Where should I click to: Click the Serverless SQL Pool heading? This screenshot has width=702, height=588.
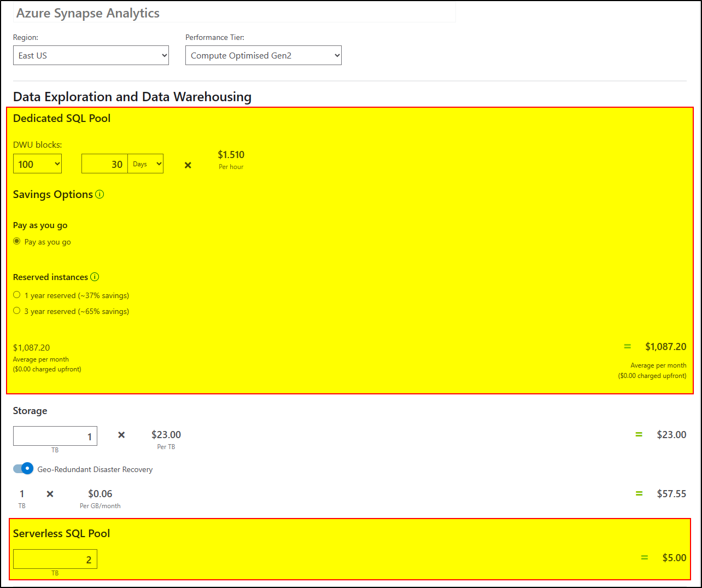tap(62, 533)
